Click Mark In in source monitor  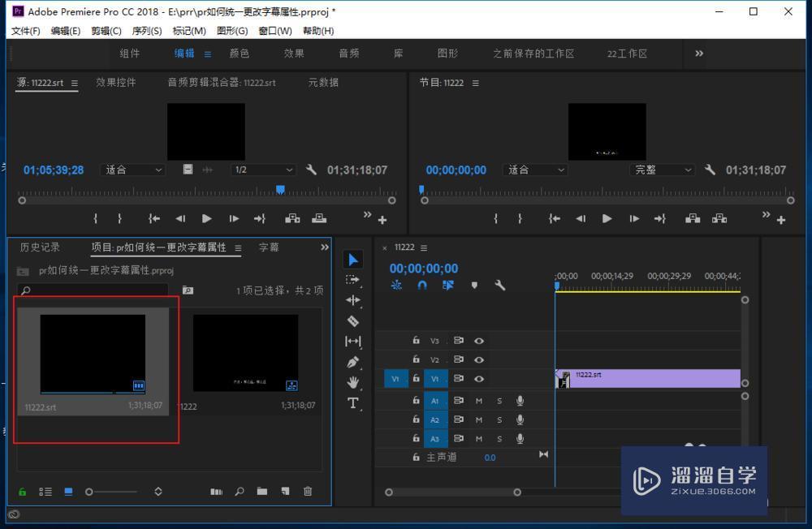(95, 218)
